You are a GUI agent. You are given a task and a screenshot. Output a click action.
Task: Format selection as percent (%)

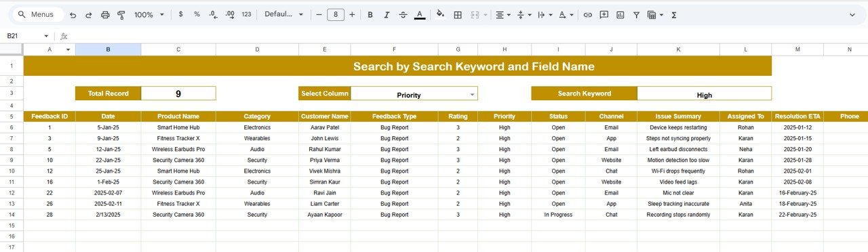[x=197, y=14]
